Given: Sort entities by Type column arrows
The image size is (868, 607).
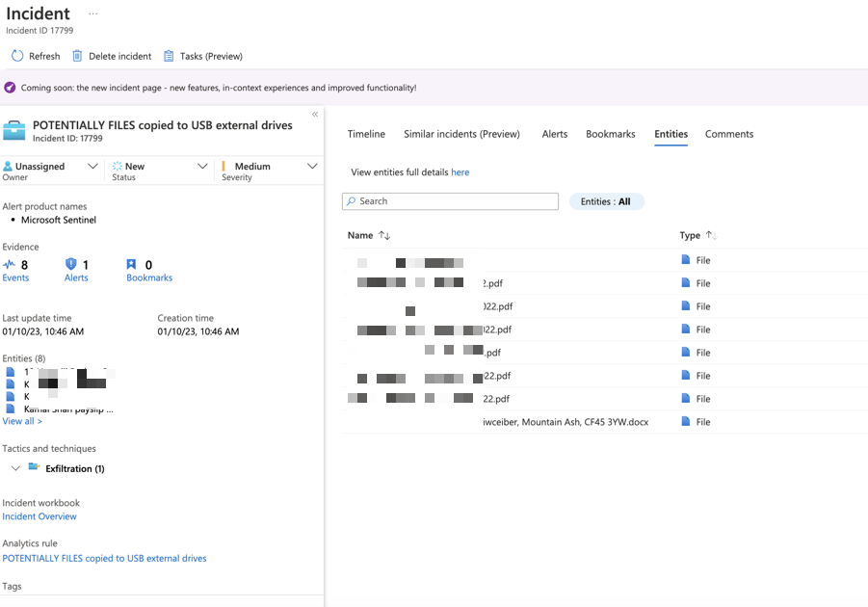Looking at the screenshot, I should pos(712,235).
